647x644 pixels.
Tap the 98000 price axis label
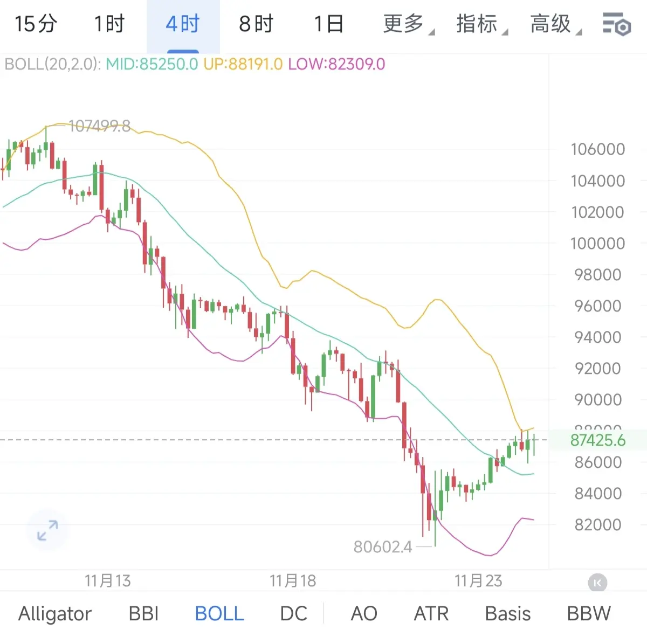pos(598,275)
